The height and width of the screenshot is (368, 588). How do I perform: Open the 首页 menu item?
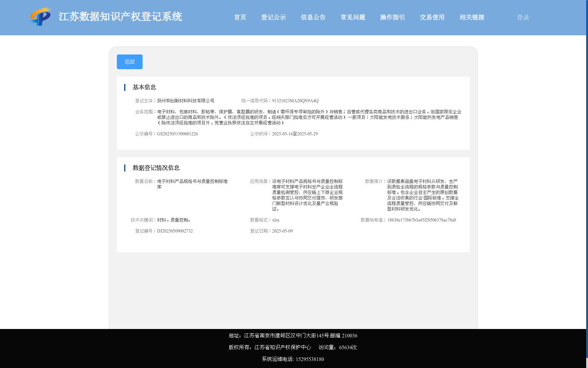(x=240, y=17)
